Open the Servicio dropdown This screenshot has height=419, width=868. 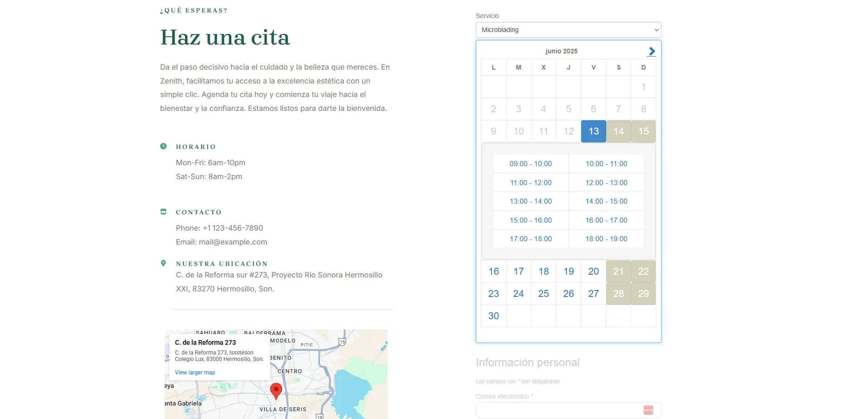(568, 30)
